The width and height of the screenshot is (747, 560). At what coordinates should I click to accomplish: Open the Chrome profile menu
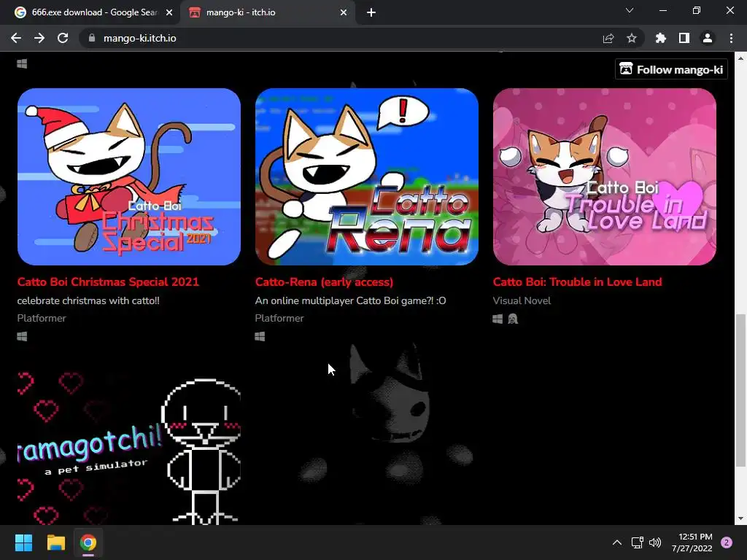pyautogui.click(x=708, y=38)
